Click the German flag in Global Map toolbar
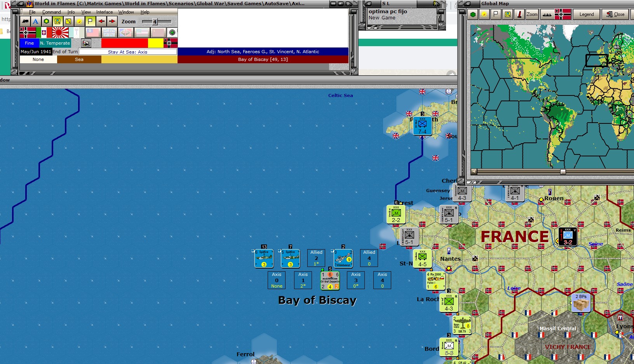This screenshot has width=634, height=364. [563, 15]
